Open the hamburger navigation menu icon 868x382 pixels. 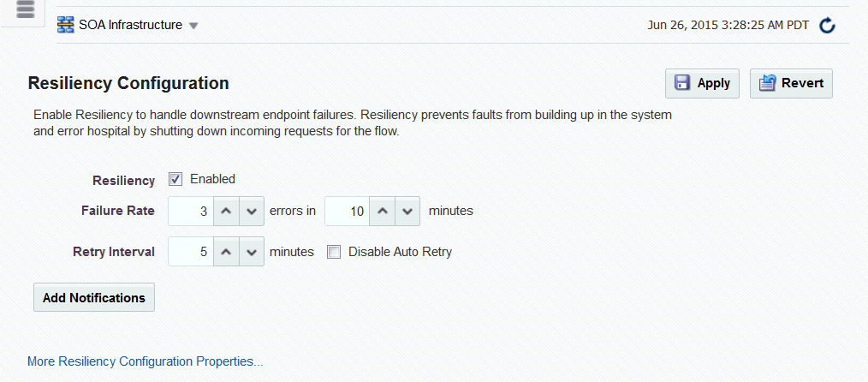(26, 9)
